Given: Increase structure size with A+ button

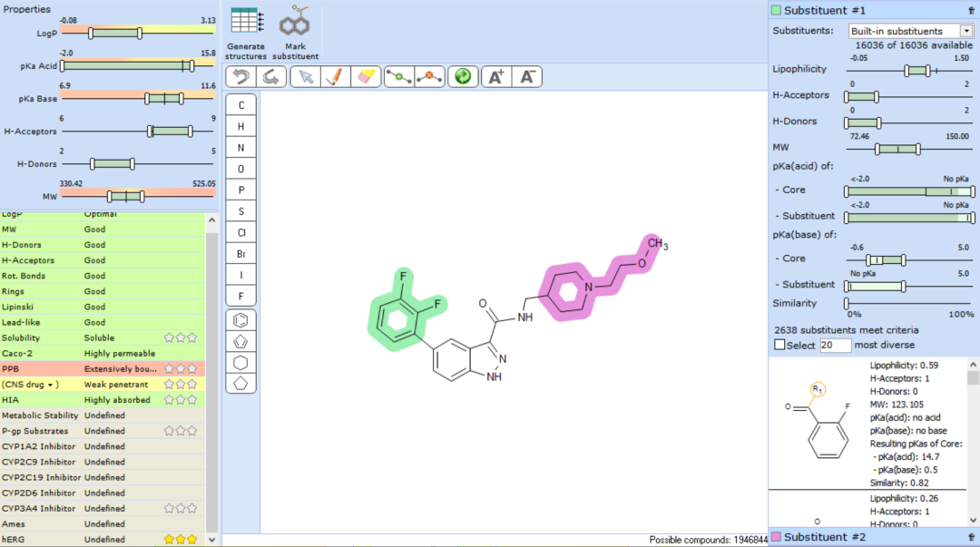Looking at the screenshot, I should tap(495, 77).
